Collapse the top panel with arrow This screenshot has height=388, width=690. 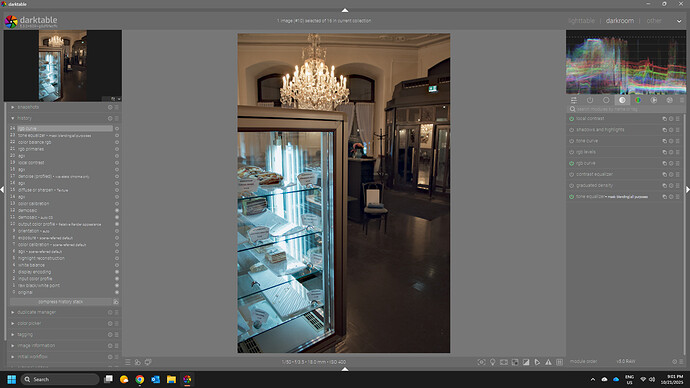pos(345,10)
